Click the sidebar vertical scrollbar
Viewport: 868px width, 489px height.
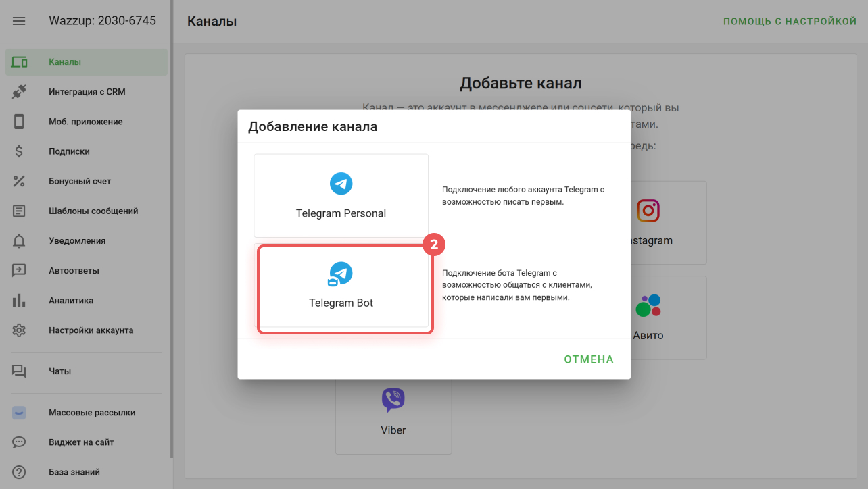click(172, 230)
